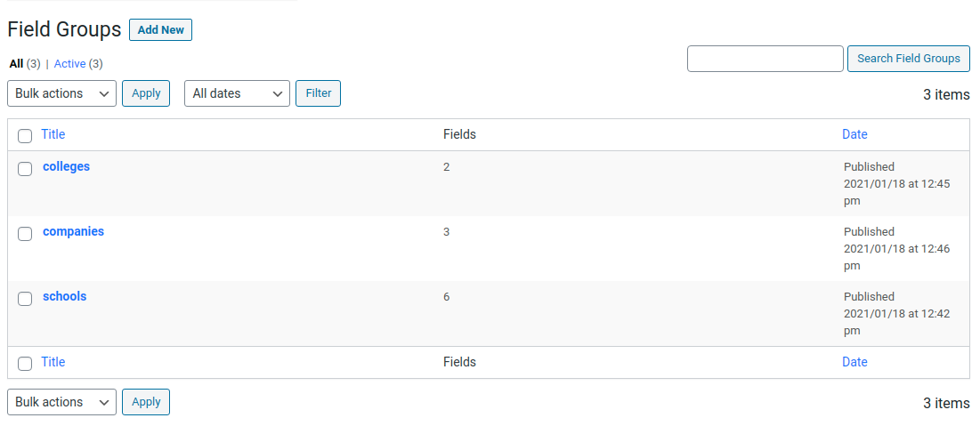The height and width of the screenshot is (426, 980).
Task: Tick the companies row checkbox
Action: (25, 234)
